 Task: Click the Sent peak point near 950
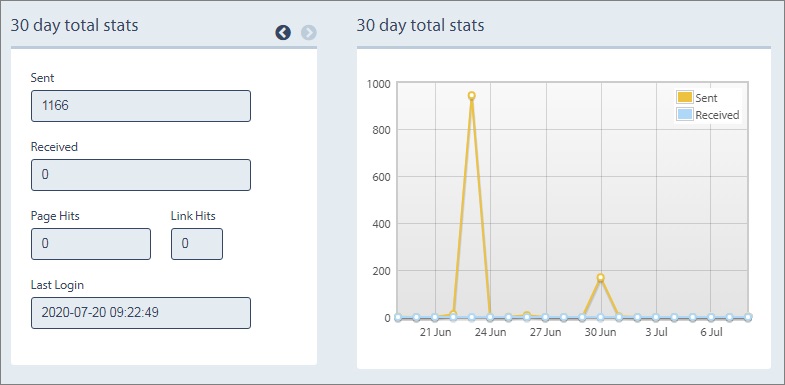[472, 95]
